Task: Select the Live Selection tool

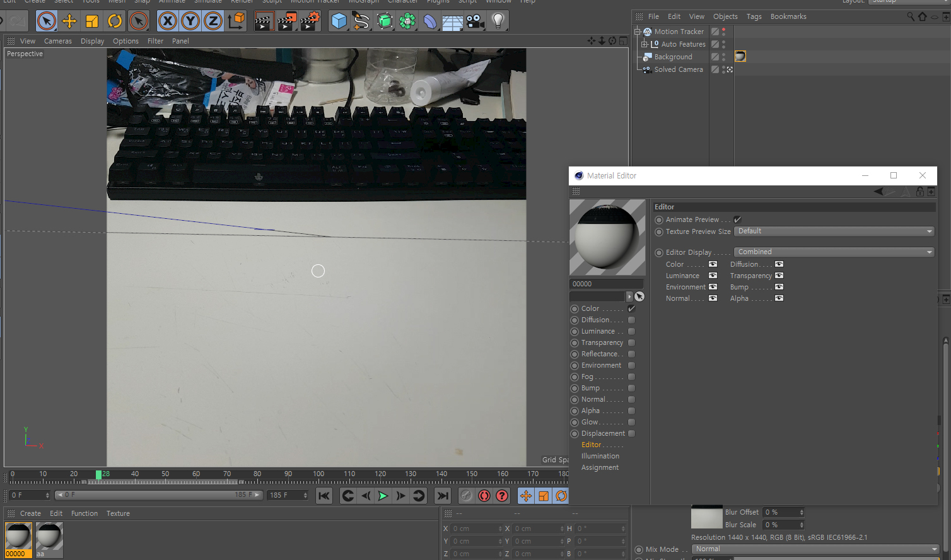Action: coord(46,21)
